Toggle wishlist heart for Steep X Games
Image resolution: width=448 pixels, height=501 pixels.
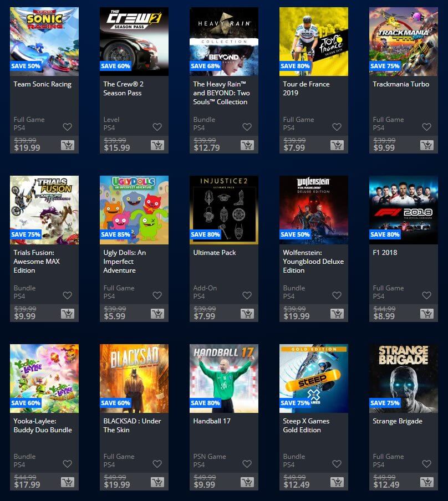(x=337, y=464)
